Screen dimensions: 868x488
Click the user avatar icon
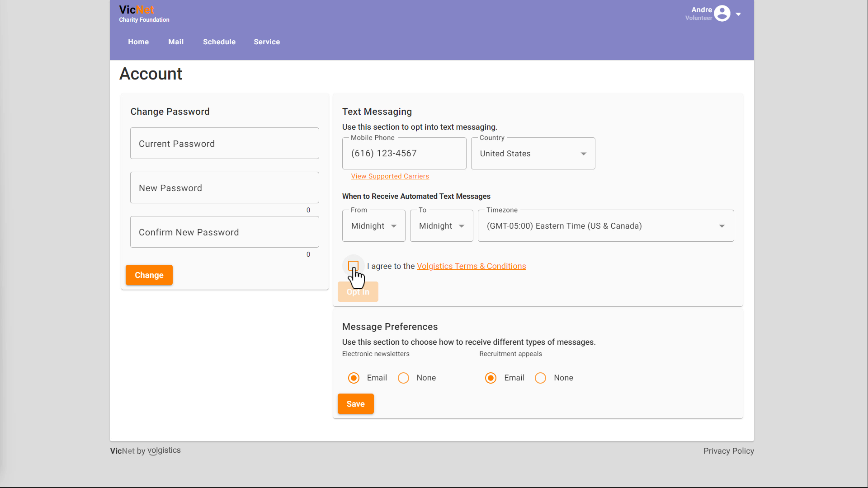click(x=722, y=14)
